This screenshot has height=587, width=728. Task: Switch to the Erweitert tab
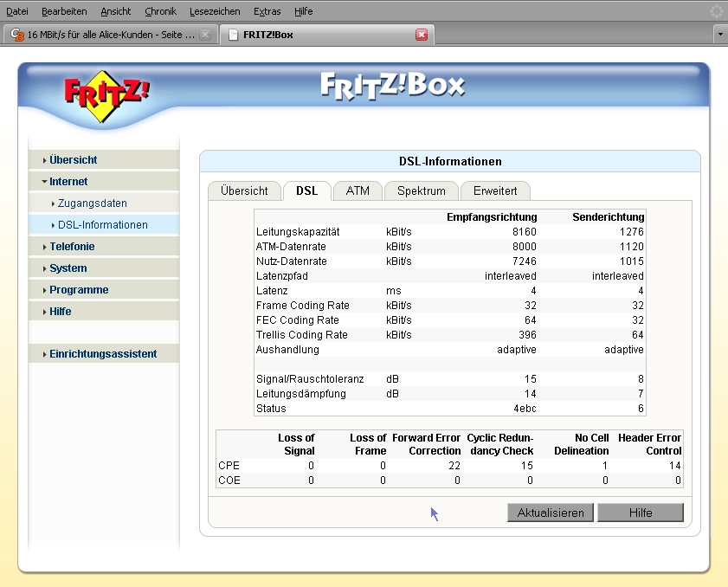coord(495,190)
